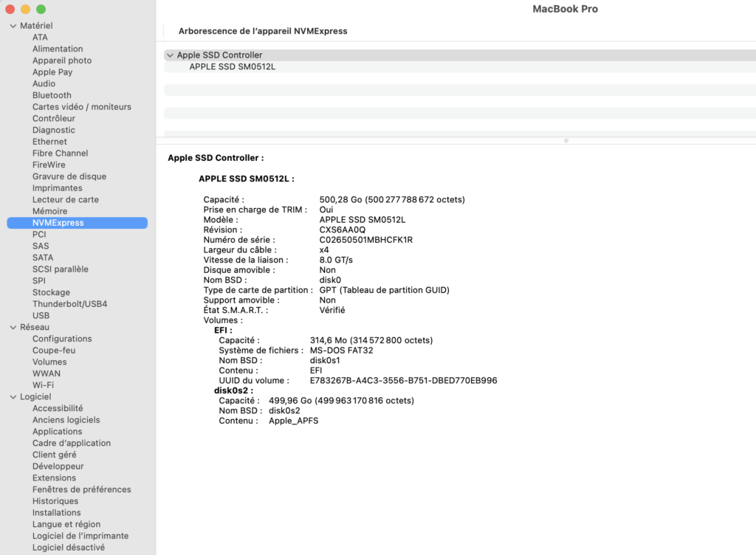Select Langue et région entry
The height and width of the screenshot is (555, 756).
[66, 524]
